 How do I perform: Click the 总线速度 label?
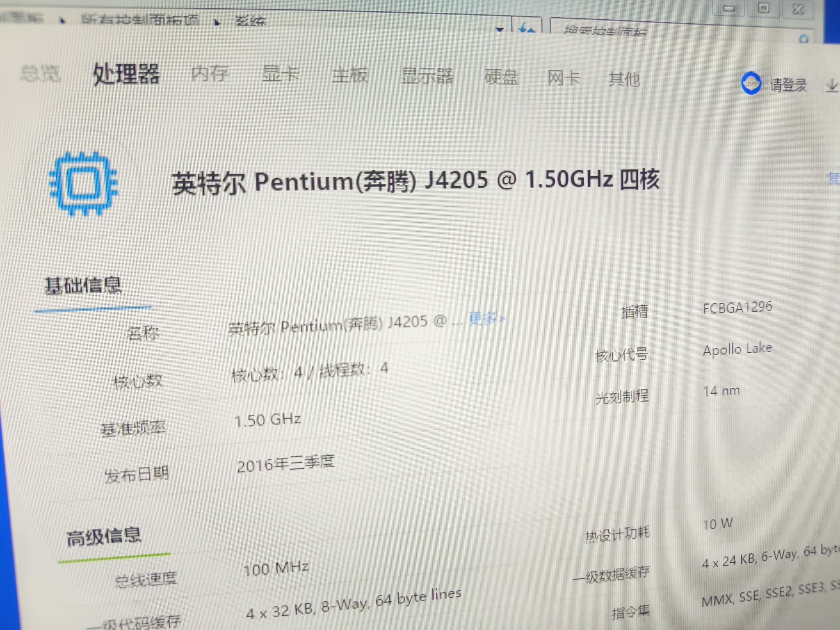146,579
